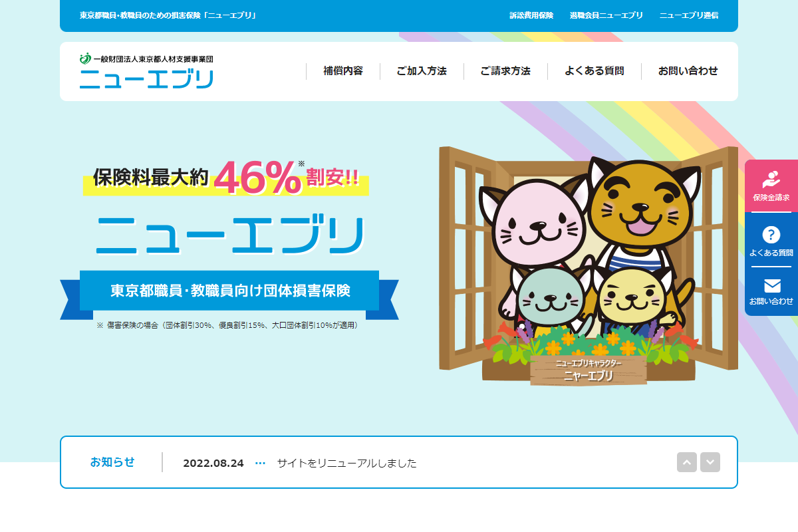798x532 pixels.
Task: Click the ニューエブリ site logo
Action: tap(146, 71)
